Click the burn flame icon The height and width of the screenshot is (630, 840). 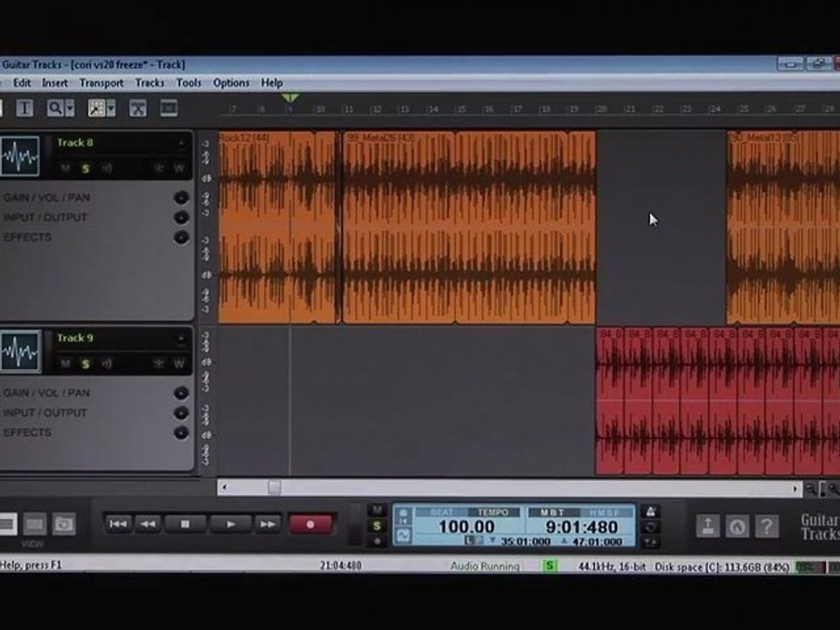737,526
